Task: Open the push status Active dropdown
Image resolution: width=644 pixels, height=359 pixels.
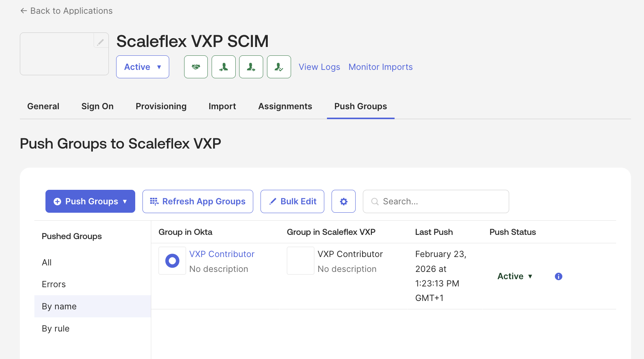Action: pyautogui.click(x=515, y=277)
